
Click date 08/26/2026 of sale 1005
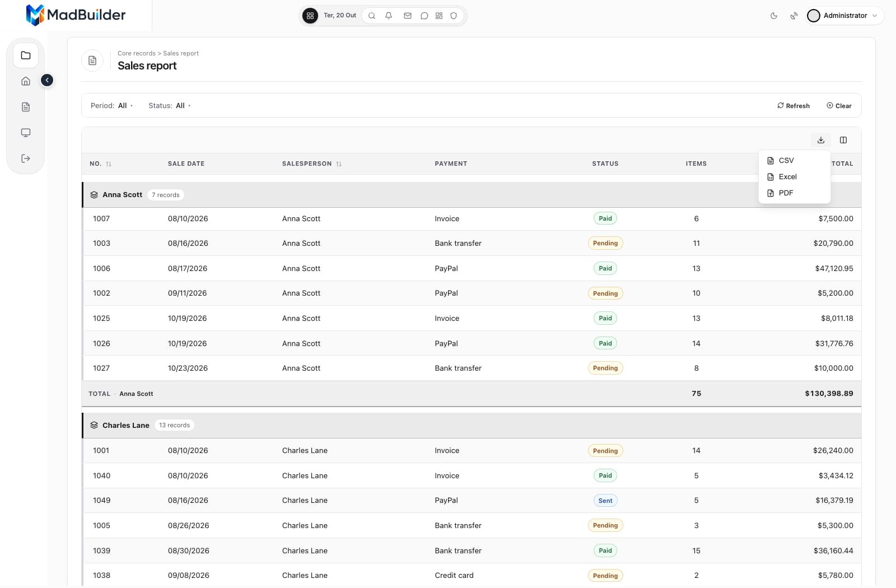tap(189, 525)
